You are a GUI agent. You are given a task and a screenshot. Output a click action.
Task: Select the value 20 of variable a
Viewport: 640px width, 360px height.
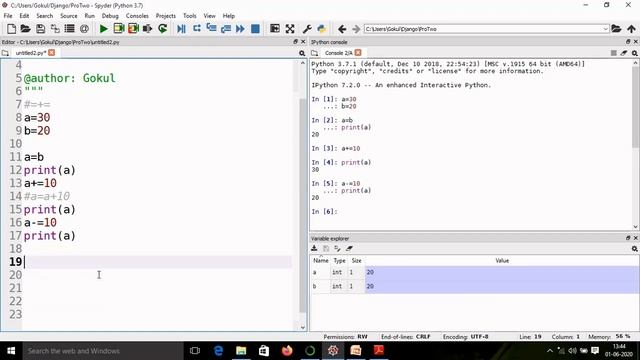click(502, 272)
